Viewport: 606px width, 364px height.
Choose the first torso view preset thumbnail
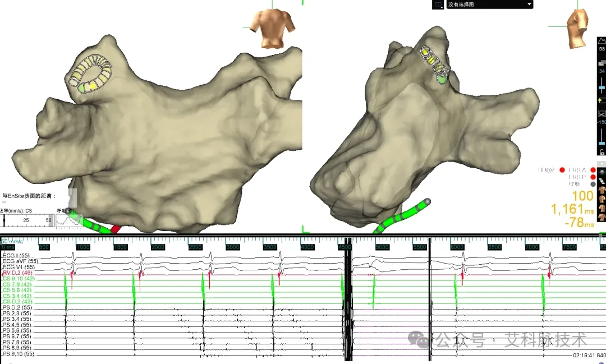602,190
